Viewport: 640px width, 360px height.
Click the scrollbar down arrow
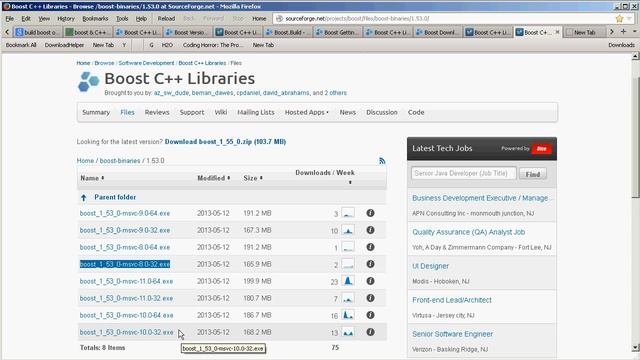[x=636, y=348]
